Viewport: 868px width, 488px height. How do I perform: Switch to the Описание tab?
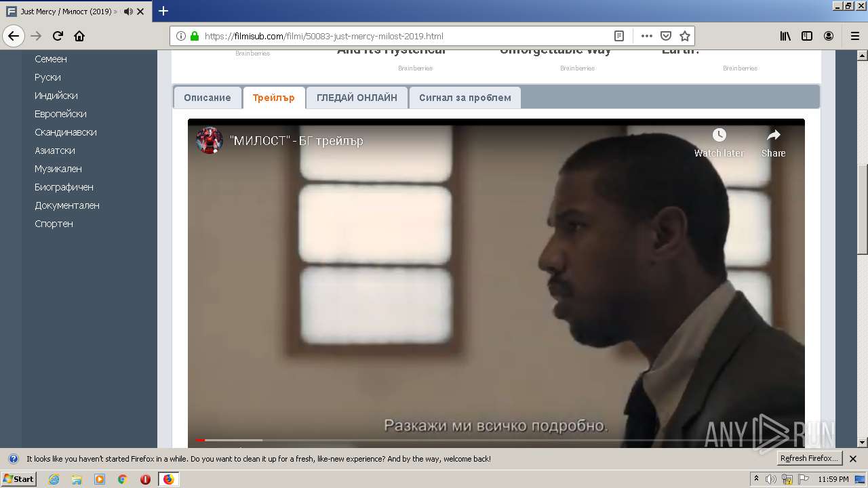(x=208, y=98)
